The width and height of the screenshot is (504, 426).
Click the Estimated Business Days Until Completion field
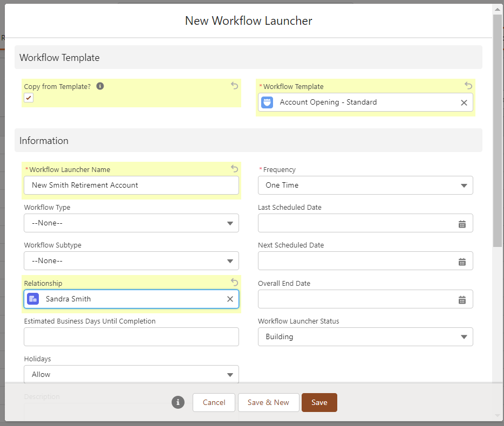pyautogui.click(x=131, y=336)
